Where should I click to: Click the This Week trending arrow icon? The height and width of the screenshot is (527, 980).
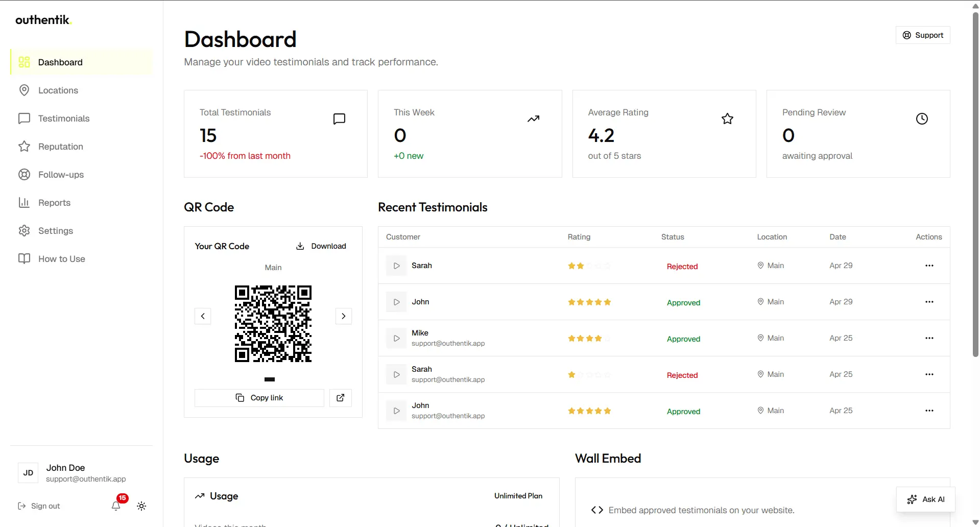click(534, 119)
